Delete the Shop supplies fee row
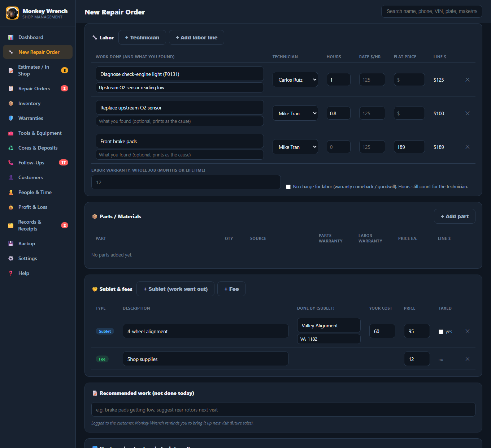Screen dimensions: 491x448 click(x=468, y=359)
